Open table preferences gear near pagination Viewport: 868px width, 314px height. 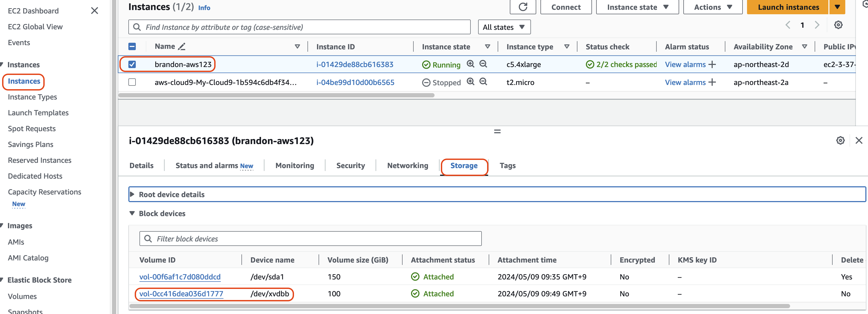[838, 25]
